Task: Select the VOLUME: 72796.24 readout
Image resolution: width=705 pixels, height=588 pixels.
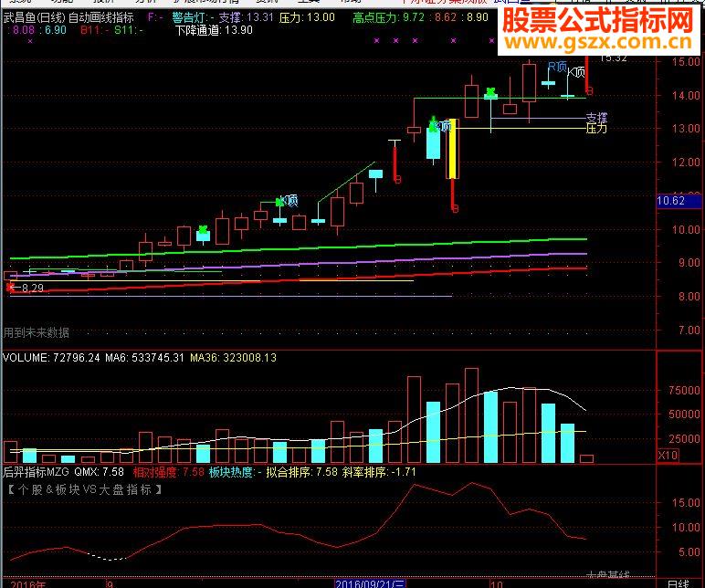Action: coord(51,358)
